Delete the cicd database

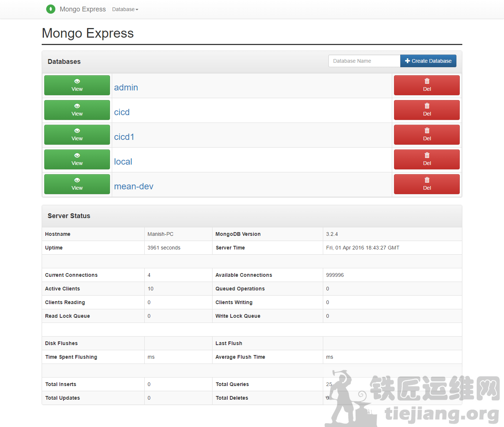click(x=427, y=110)
